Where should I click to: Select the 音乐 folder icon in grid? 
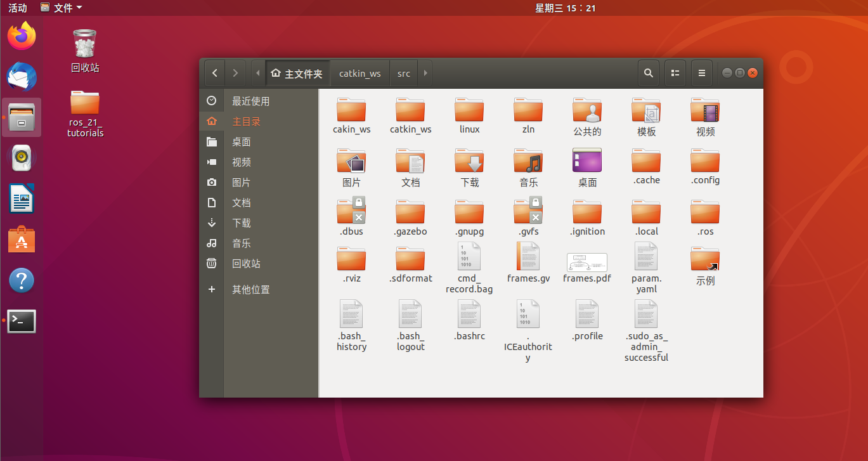pos(528,161)
